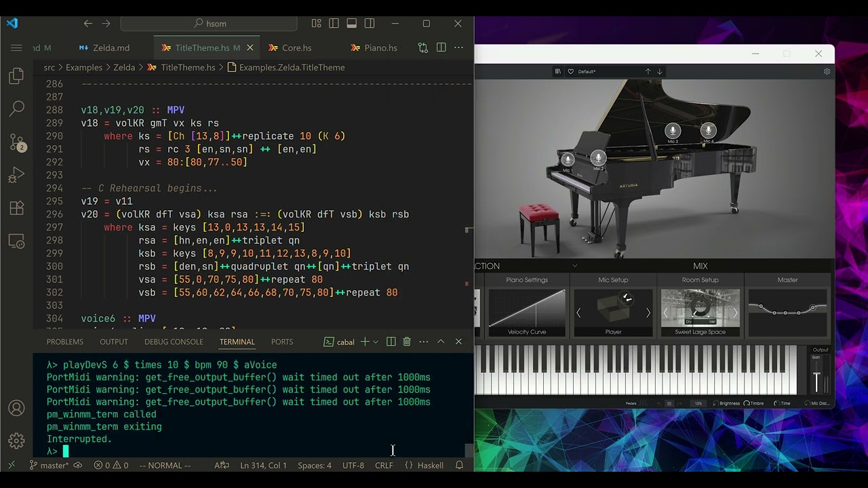This screenshot has height=488, width=868.
Task: Open editor More Actions ellipsis
Action: [459, 47]
